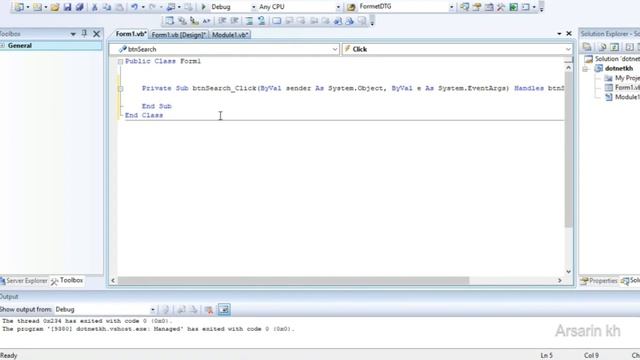Click the editor vertical scrollbar thumb
Screen dimensions: 640x360
click(568, 150)
